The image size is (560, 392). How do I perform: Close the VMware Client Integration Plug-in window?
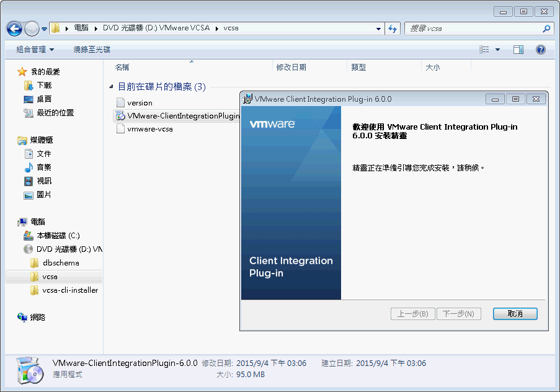pos(536,99)
